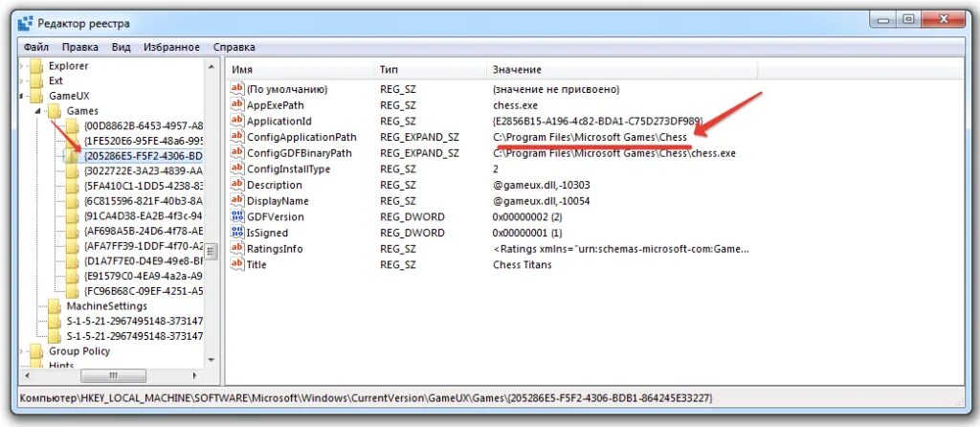The height and width of the screenshot is (427, 980).
Task: Click the ConfigGDFBinaryPath value icon
Action: tap(237, 153)
